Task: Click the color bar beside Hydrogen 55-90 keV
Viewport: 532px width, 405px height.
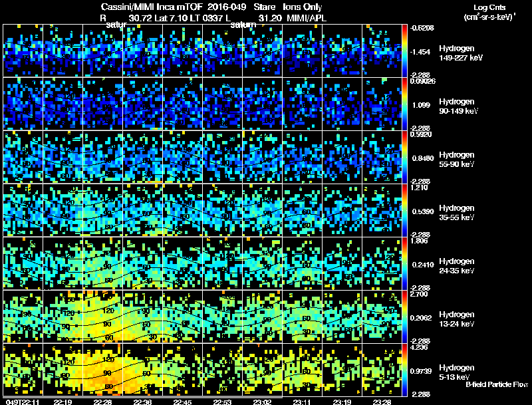Action: [404, 157]
